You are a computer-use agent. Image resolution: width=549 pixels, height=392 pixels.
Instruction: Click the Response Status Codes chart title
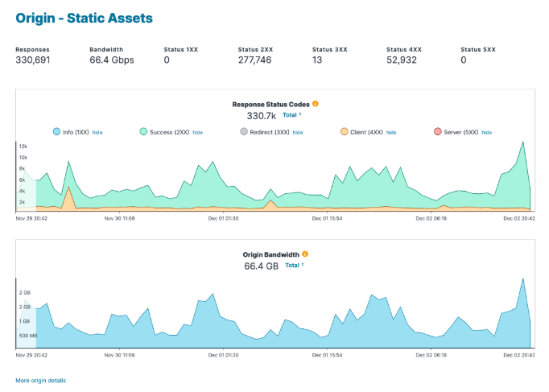(x=271, y=105)
